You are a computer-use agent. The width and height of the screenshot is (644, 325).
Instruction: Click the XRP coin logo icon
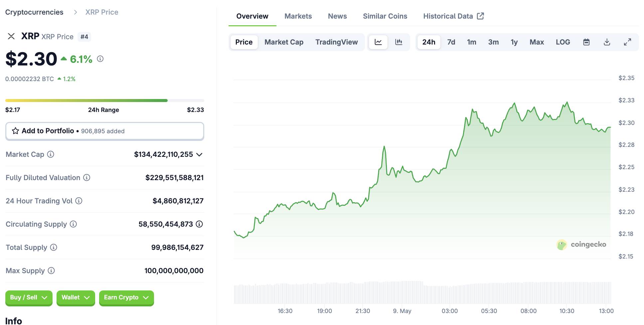11,36
